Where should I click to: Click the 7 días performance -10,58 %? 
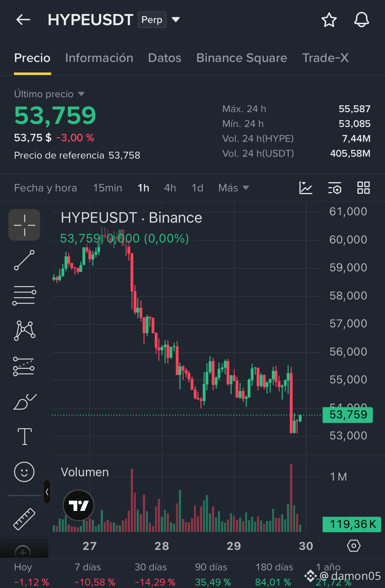coord(95,582)
